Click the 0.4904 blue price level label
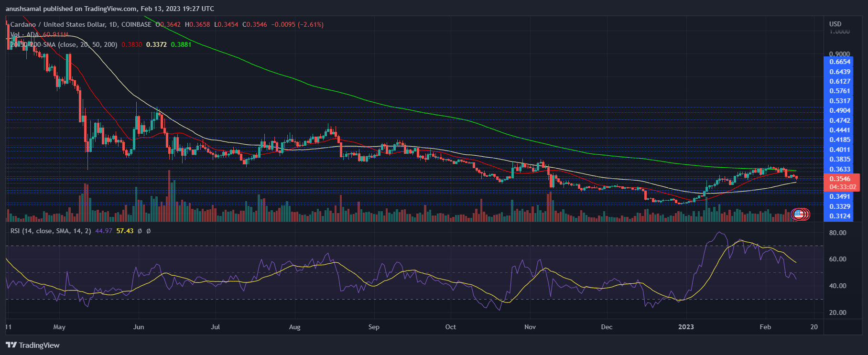This screenshot has height=355, width=868. click(x=839, y=110)
